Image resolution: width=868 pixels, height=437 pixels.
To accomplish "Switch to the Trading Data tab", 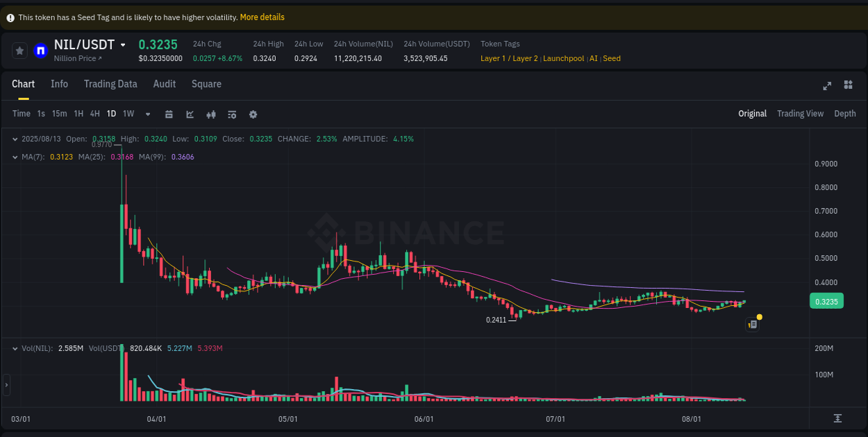I will pyautogui.click(x=110, y=84).
